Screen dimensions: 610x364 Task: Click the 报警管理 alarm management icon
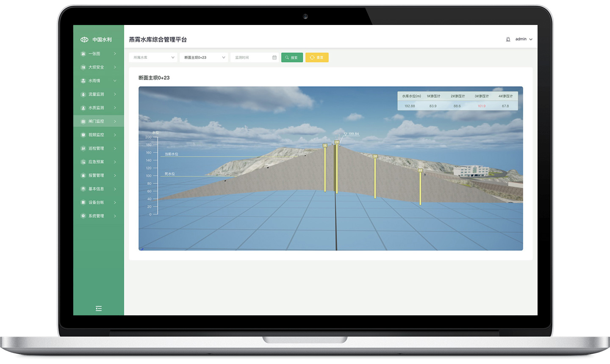coord(83,175)
